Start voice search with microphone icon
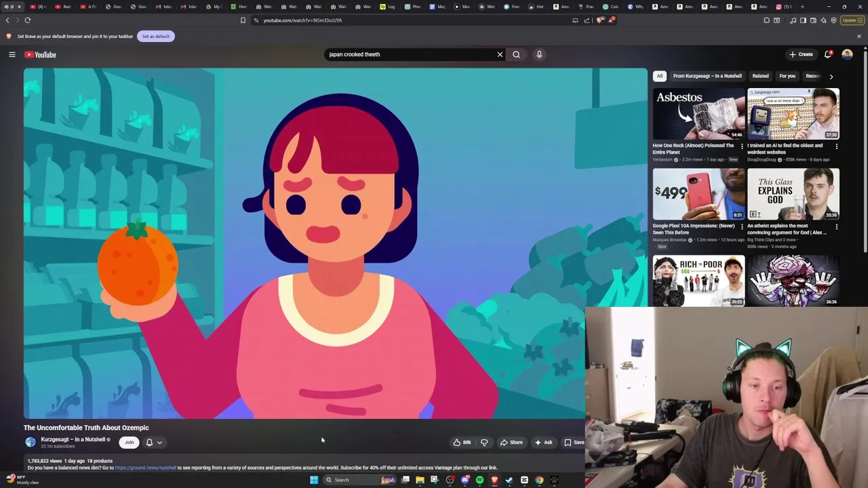The image size is (868, 488). (539, 54)
